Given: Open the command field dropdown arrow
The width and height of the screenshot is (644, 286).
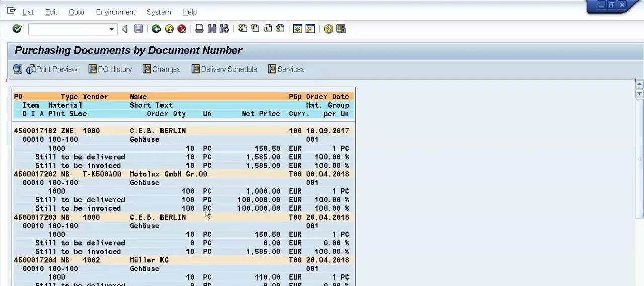Looking at the screenshot, I should point(112,29).
